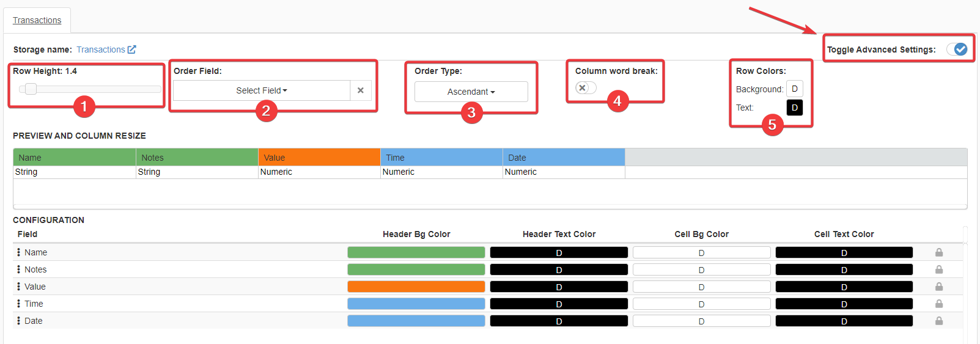Open the Ascendant order type dropdown
The height and width of the screenshot is (344, 980).
(471, 92)
